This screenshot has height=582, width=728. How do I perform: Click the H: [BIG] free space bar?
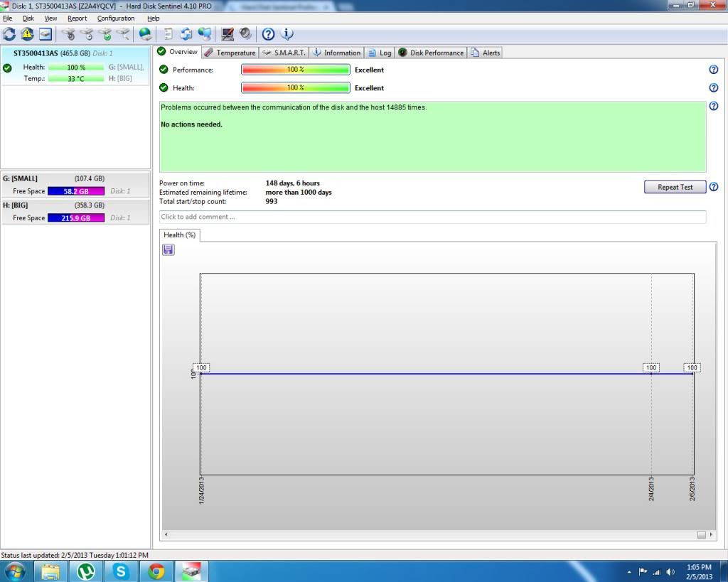[x=76, y=218]
